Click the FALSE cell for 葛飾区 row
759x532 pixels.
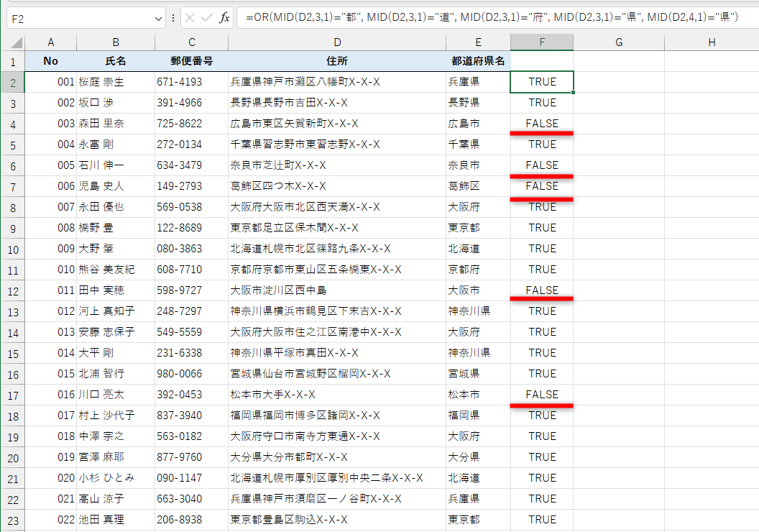pyautogui.click(x=542, y=186)
